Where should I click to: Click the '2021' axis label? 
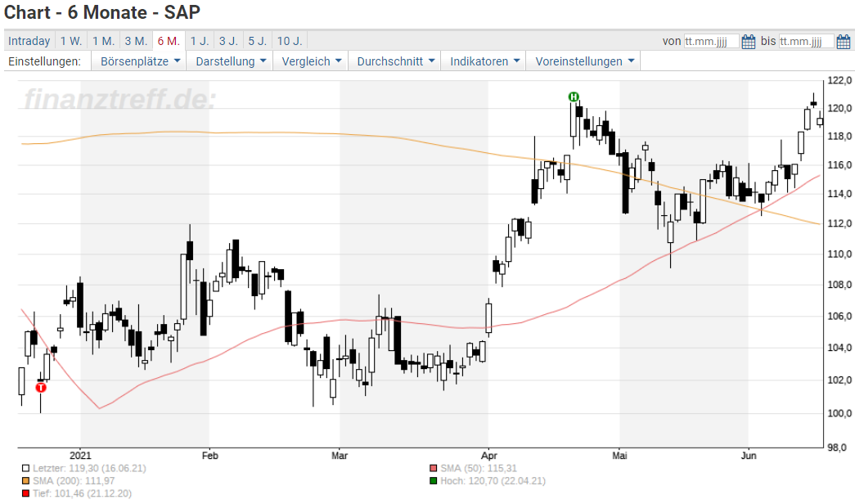[81, 456]
